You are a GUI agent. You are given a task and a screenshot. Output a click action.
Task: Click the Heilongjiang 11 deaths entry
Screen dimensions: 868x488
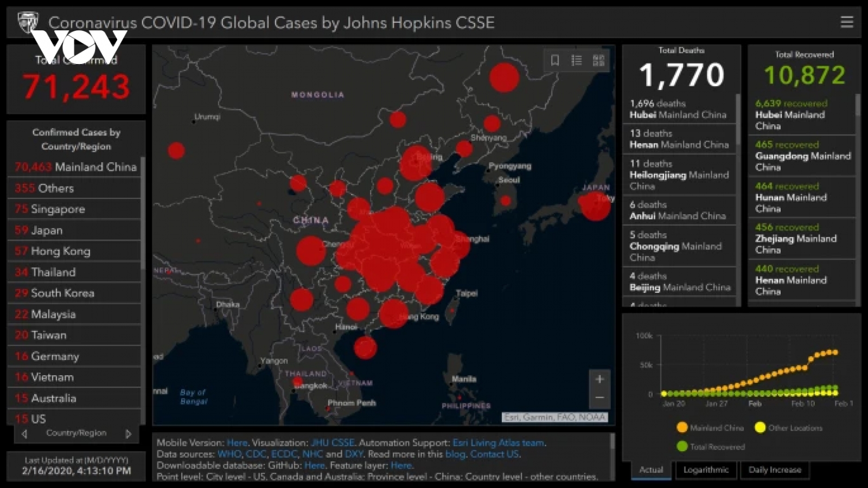(679, 175)
